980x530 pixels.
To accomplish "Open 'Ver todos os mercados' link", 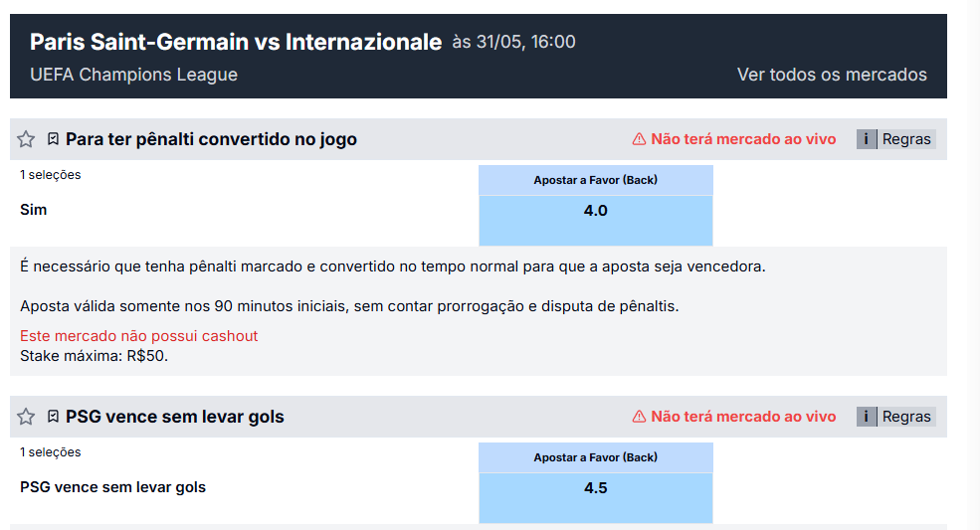I will [x=832, y=75].
